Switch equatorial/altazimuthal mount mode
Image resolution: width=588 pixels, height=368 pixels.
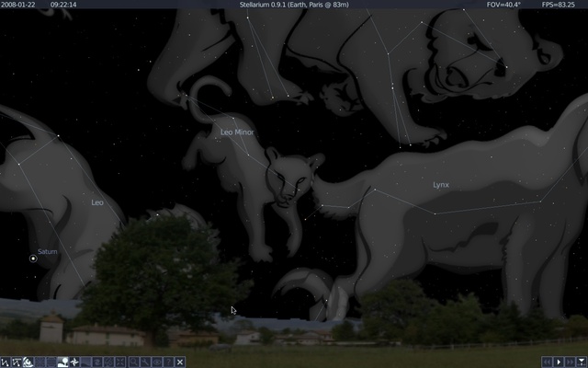pos(108,362)
